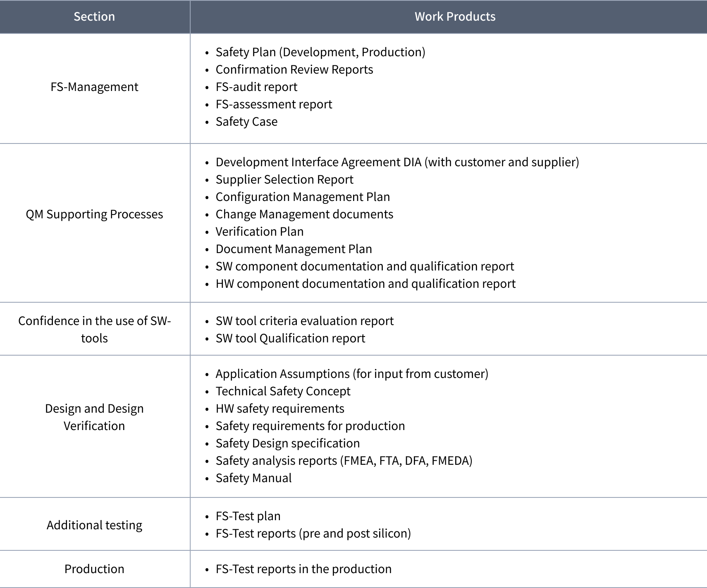The width and height of the screenshot is (707, 588).
Task: Select the first row's Section cell
Action: click(x=94, y=88)
